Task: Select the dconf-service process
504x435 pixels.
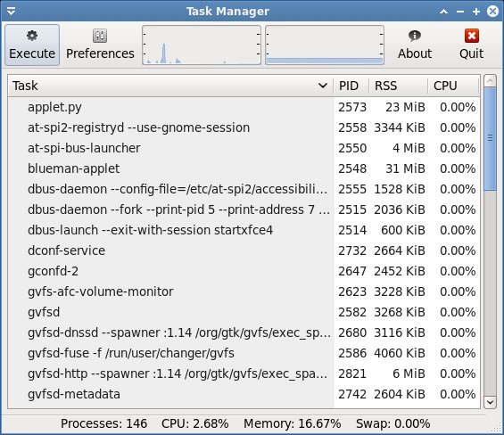Action: point(244,250)
